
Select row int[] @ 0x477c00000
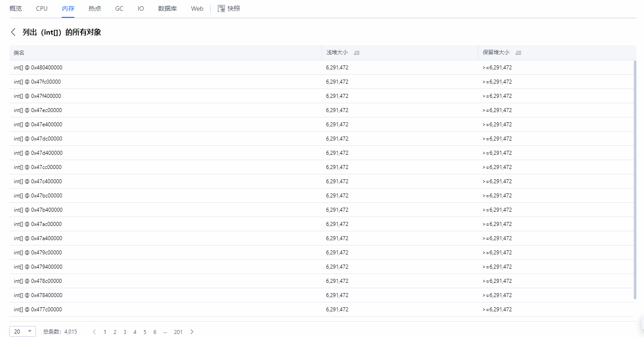(321, 310)
